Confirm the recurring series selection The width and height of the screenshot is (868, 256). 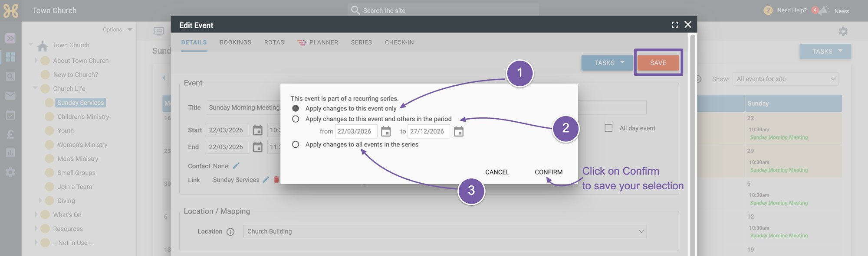click(549, 172)
